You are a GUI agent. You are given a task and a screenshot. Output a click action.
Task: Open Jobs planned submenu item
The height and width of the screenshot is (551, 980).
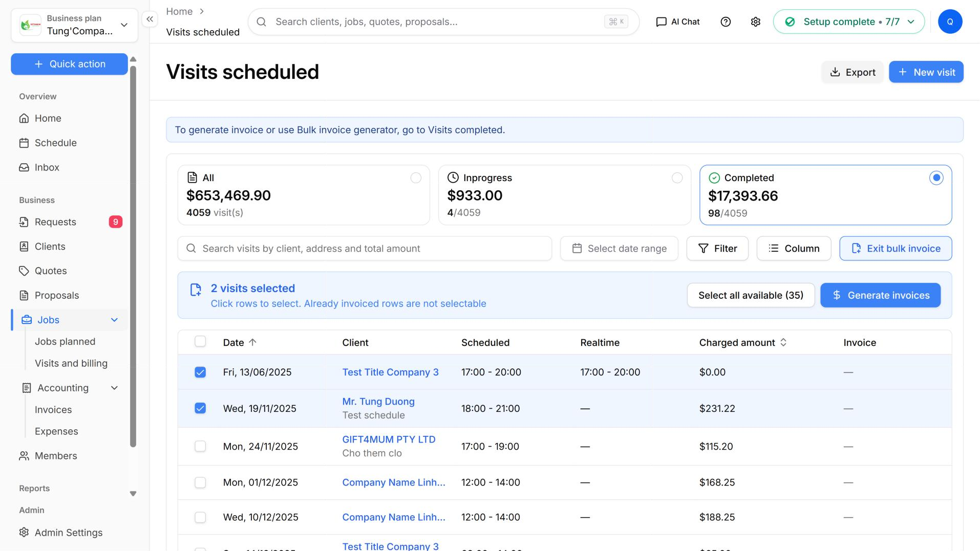65,342
